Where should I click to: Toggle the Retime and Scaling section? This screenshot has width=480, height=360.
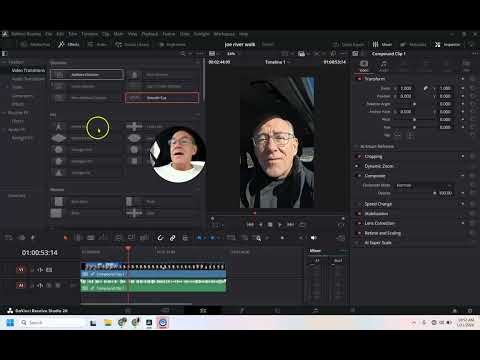click(359, 233)
